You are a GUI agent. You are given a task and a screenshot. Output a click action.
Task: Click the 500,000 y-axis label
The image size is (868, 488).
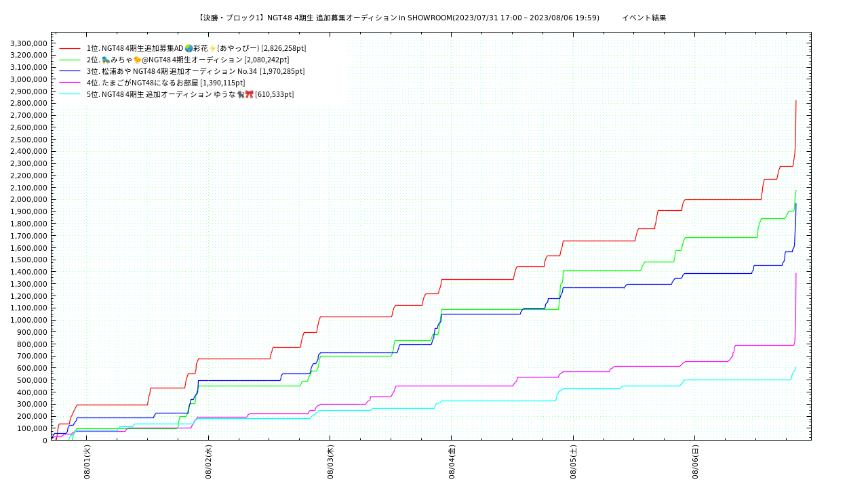pyautogui.click(x=32, y=380)
